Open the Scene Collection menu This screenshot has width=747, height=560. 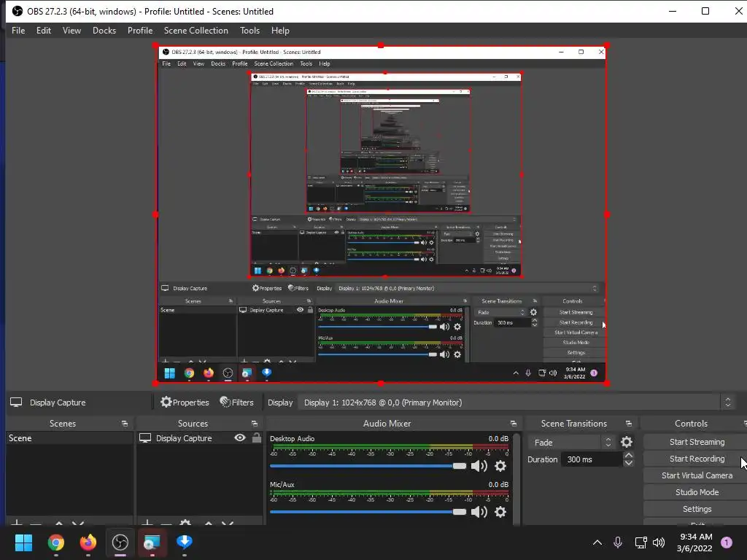[x=196, y=31]
